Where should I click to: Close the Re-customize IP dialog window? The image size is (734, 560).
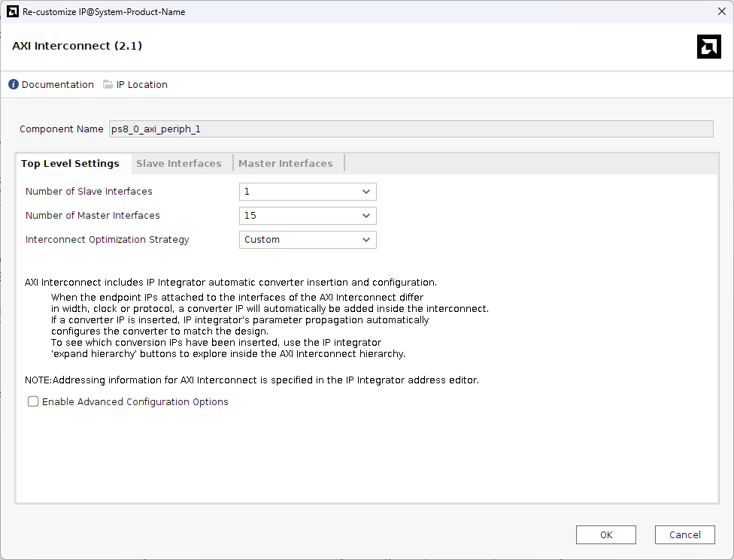[x=721, y=11]
